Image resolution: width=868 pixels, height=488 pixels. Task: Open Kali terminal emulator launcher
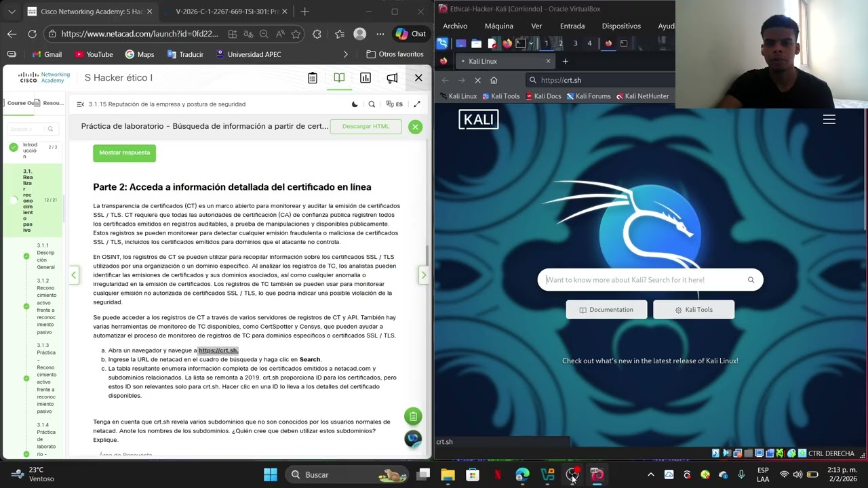point(520,43)
